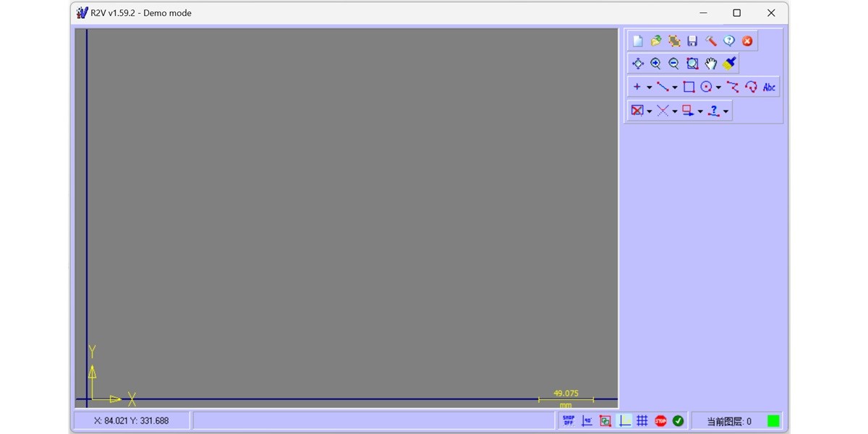Open the tool settings (hammer icon)
The width and height of the screenshot is (868, 434).
(710, 41)
